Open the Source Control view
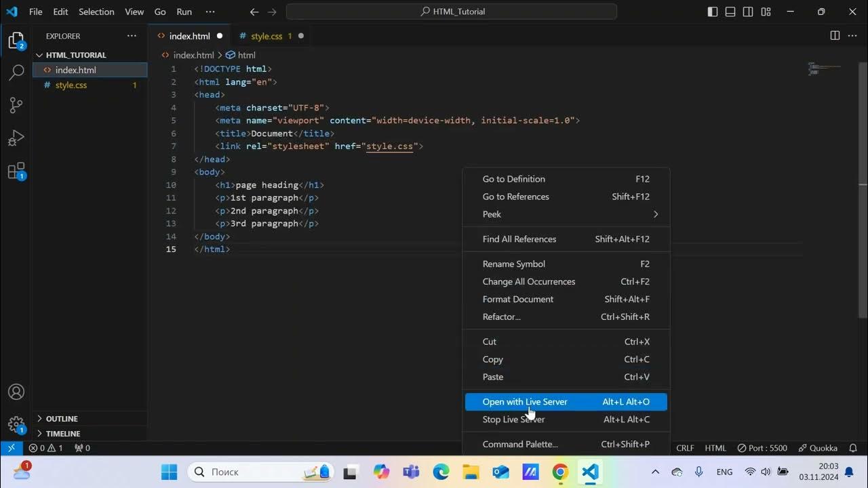 (16, 105)
